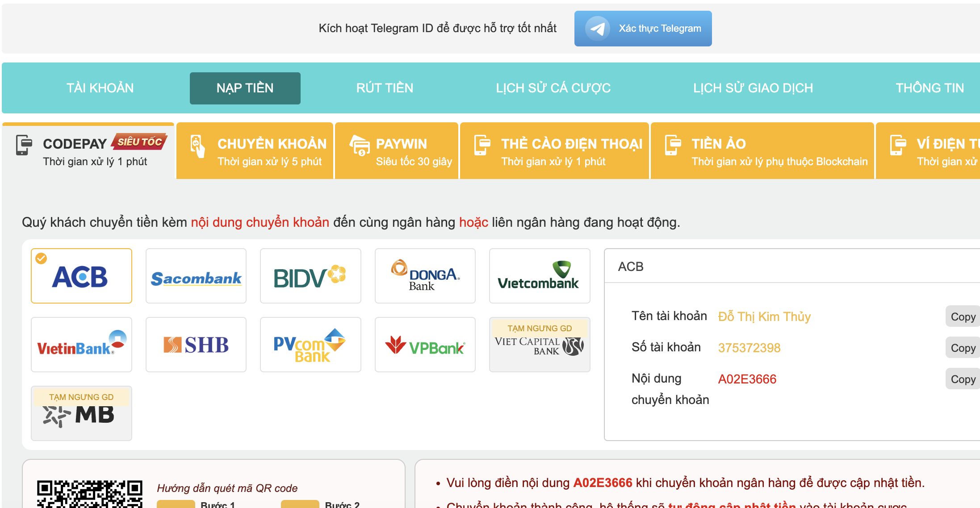Select the BIDV bank logo
This screenshot has width=980, height=508.
pyautogui.click(x=310, y=276)
